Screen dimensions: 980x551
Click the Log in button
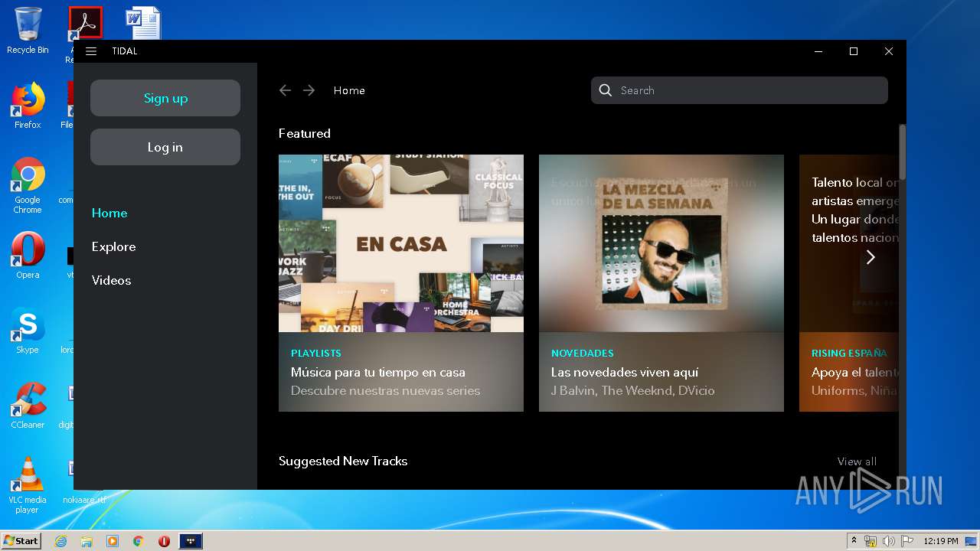coord(165,147)
